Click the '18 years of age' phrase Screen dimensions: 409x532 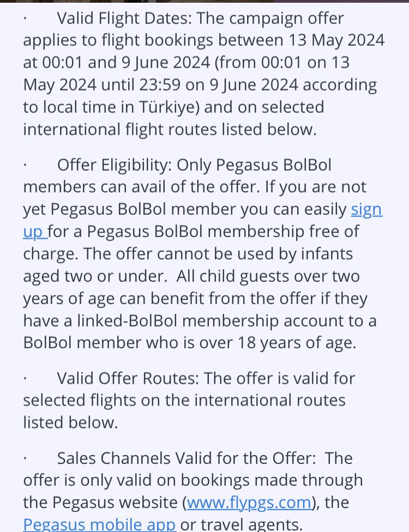(296, 343)
